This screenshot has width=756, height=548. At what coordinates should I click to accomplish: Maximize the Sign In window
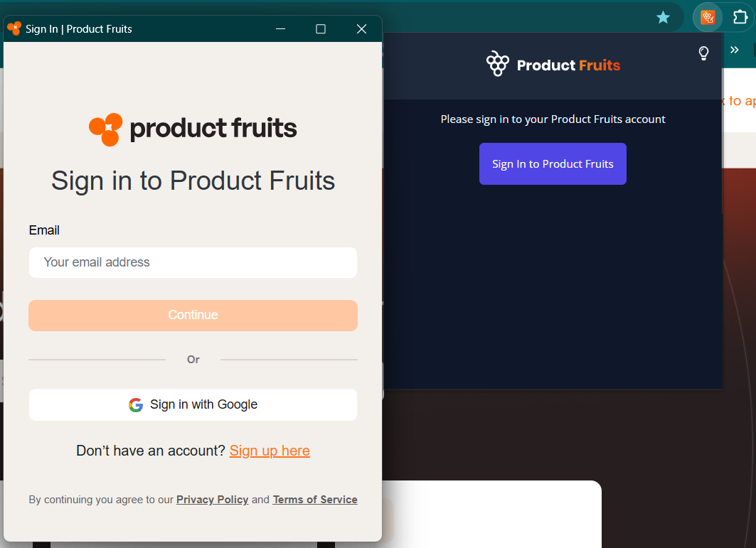(x=321, y=28)
